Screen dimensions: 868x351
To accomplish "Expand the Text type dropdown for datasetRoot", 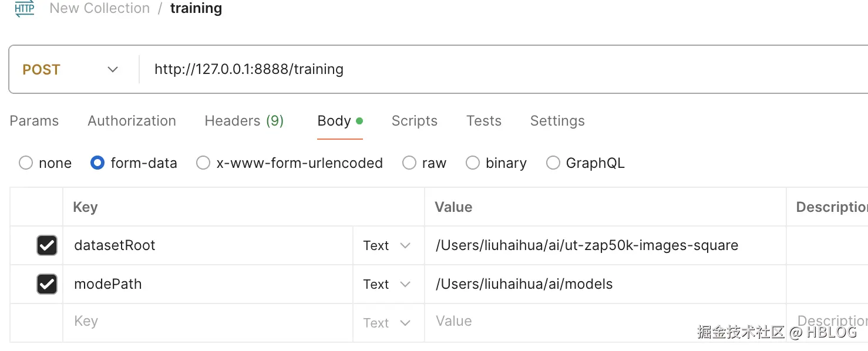I will click(x=386, y=245).
